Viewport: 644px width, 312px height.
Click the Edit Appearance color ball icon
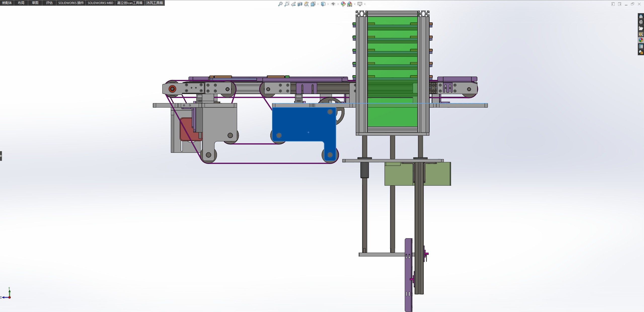pos(343,4)
